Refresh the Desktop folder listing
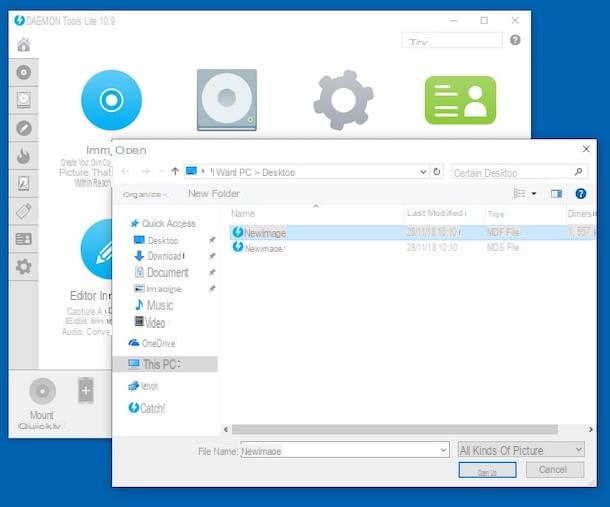The width and height of the screenshot is (610, 507). click(437, 172)
